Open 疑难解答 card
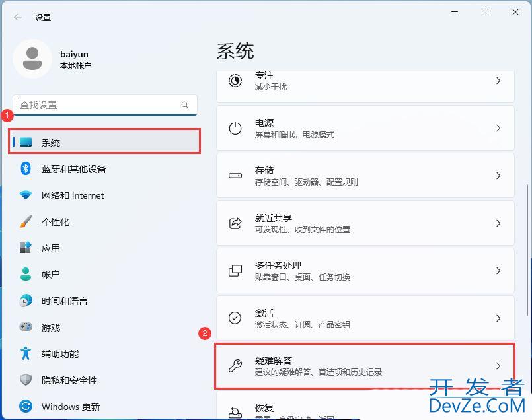 point(365,366)
